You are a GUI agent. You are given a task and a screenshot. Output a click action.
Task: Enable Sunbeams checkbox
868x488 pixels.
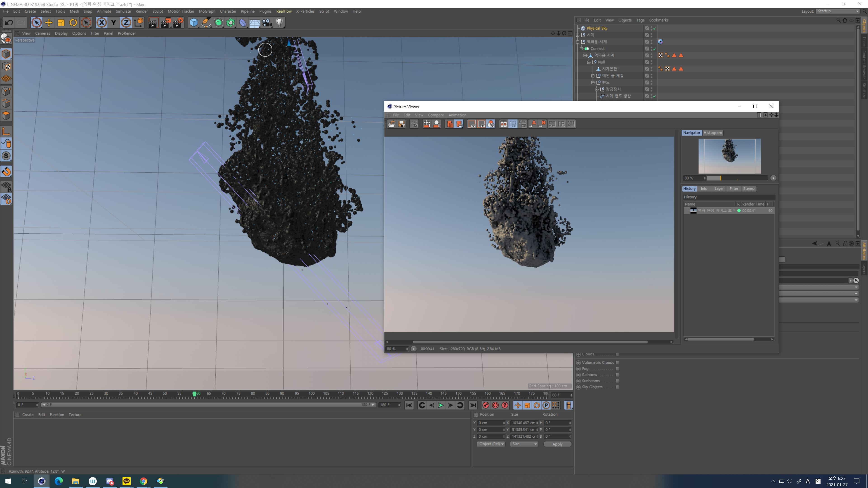(618, 381)
